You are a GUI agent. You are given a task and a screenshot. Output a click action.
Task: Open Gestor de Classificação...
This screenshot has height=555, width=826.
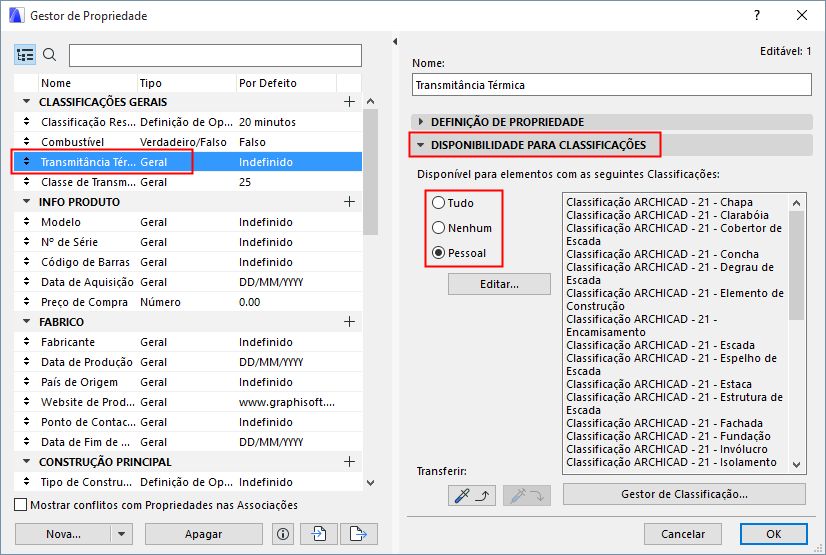684,494
